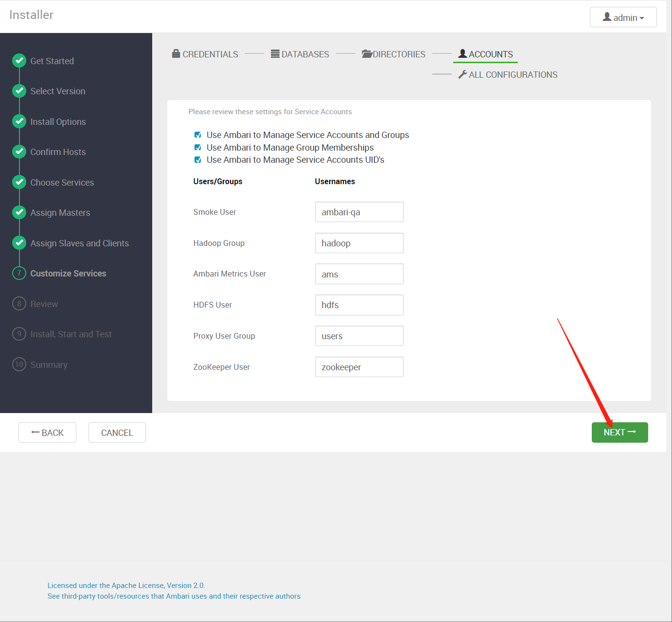Click the NEXT button
This screenshot has width=672, height=622.
click(x=619, y=432)
